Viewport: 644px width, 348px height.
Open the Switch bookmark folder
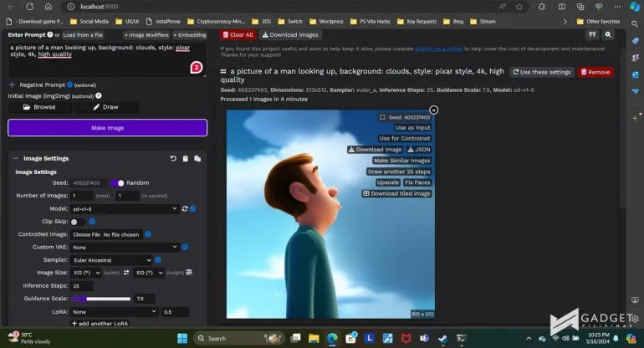290,22
